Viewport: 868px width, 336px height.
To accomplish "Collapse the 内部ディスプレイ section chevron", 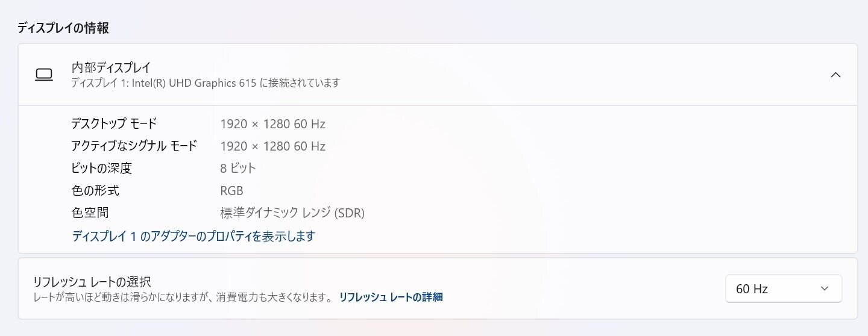I will (835, 75).
